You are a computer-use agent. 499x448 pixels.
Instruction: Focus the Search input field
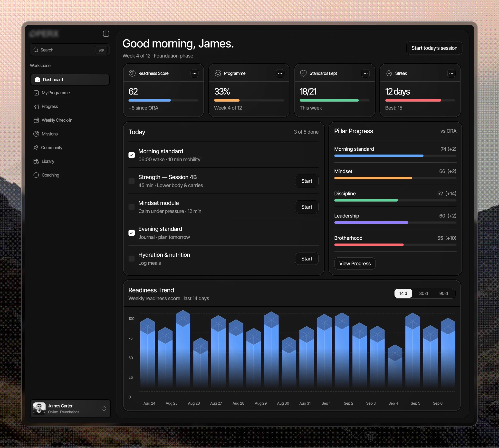[x=70, y=50]
